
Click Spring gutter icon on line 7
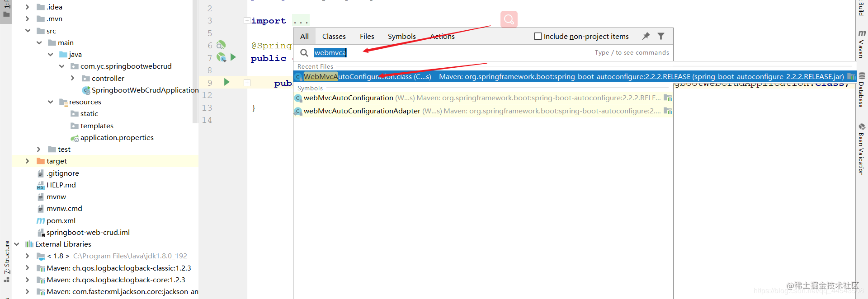221,57
